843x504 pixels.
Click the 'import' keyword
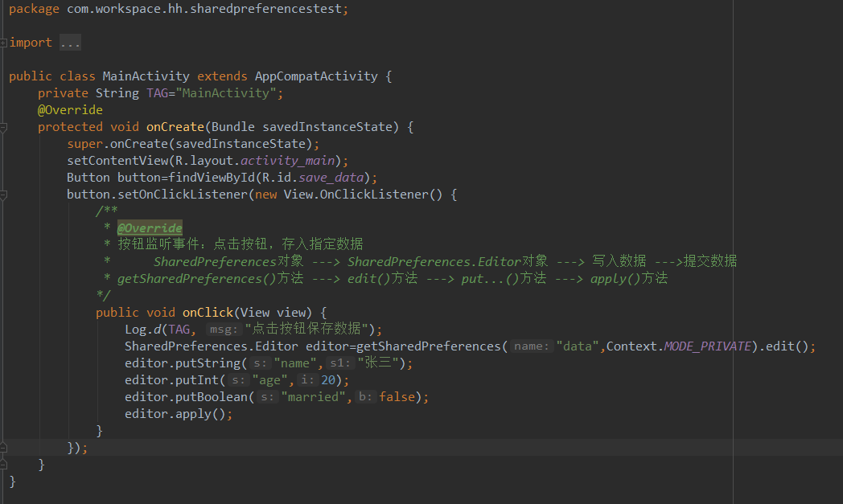pos(31,43)
